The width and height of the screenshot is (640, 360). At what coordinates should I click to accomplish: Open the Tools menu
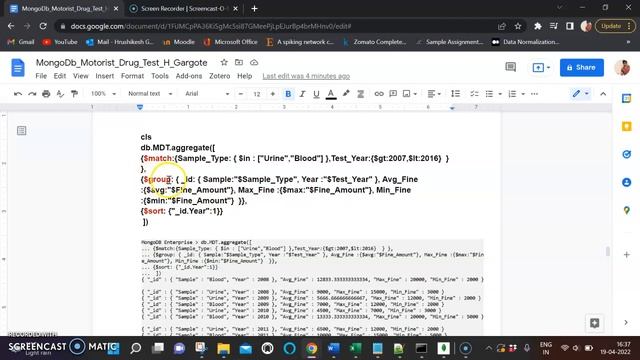click(160, 76)
